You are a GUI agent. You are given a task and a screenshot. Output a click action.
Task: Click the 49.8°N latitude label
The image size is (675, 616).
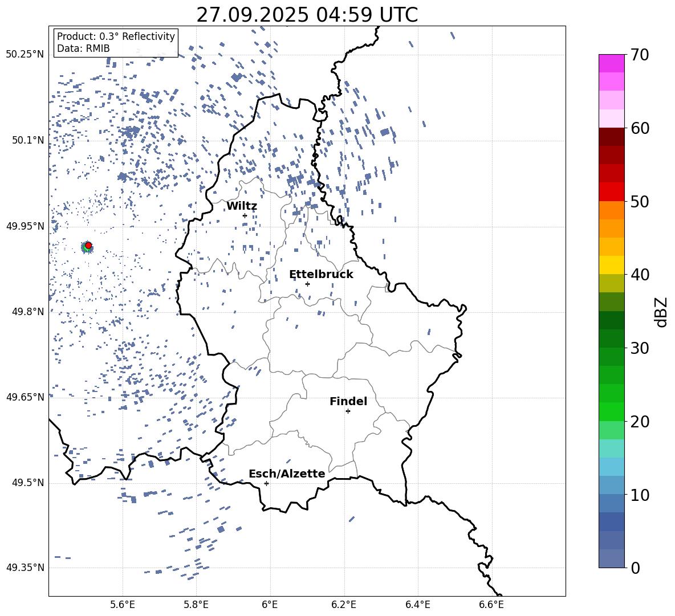point(28,312)
